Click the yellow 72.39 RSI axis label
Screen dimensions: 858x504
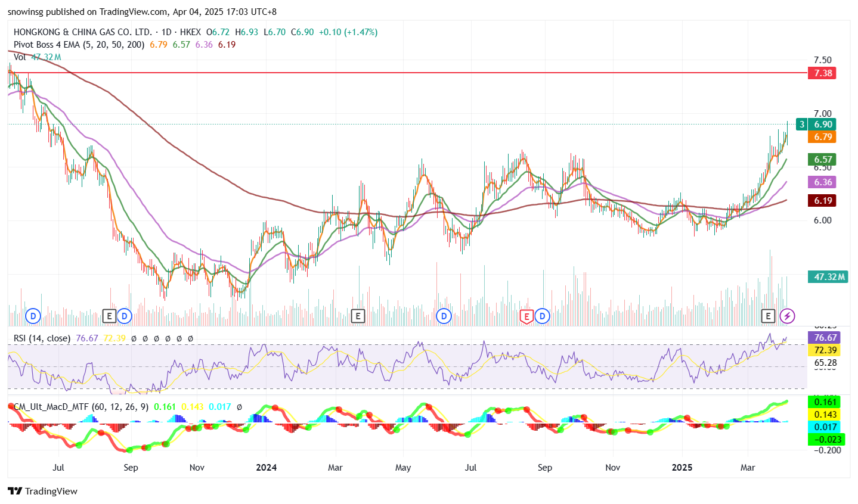pos(823,350)
